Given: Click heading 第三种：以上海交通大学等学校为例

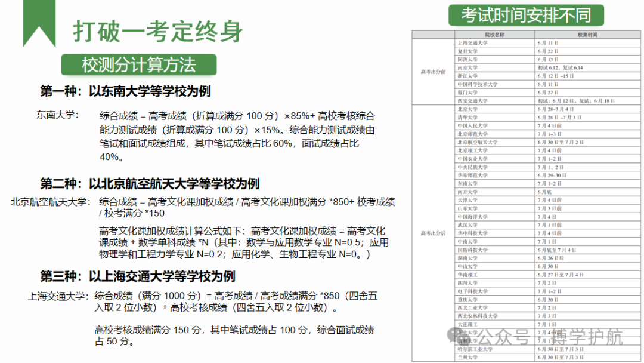Looking at the screenshot, I should pos(138,276).
